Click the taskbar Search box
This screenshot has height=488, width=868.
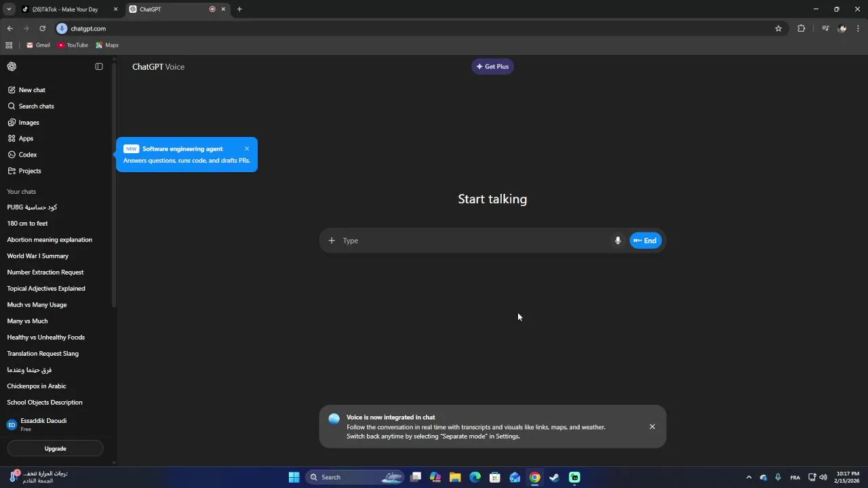click(x=355, y=477)
